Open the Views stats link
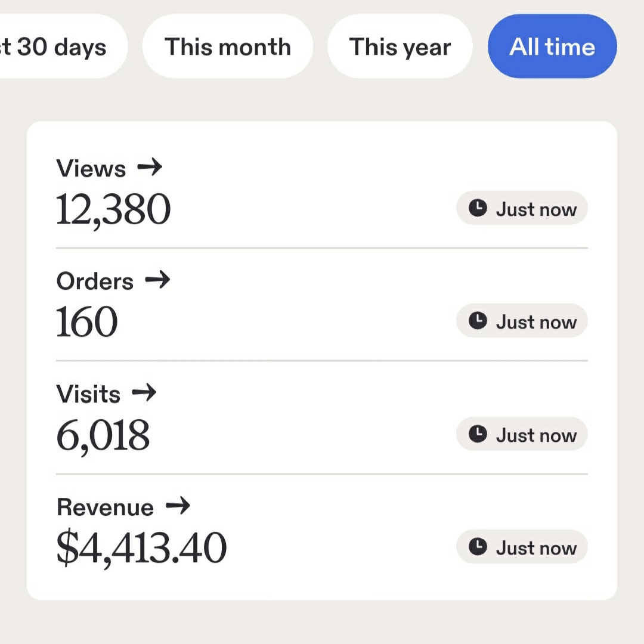Image resolution: width=644 pixels, height=644 pixels. coord(91,168)
